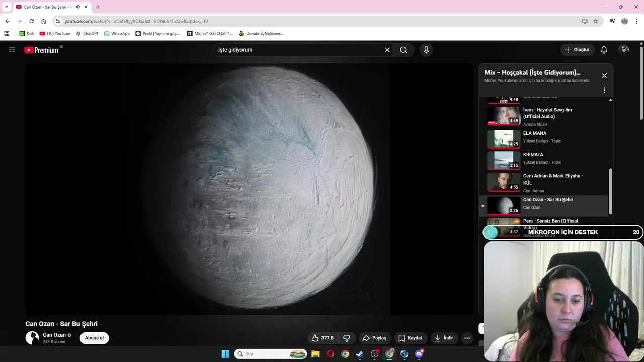Open the MSI 32" G32CQ5P bookmark
Screen dimensions: 644x362
click(210, 34)
